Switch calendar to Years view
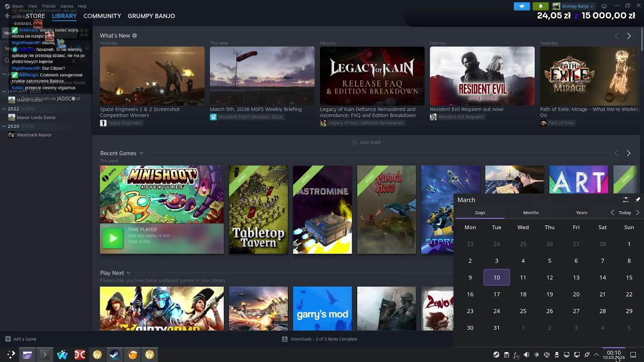Viewport: 644px width, 362px height. 582,213
